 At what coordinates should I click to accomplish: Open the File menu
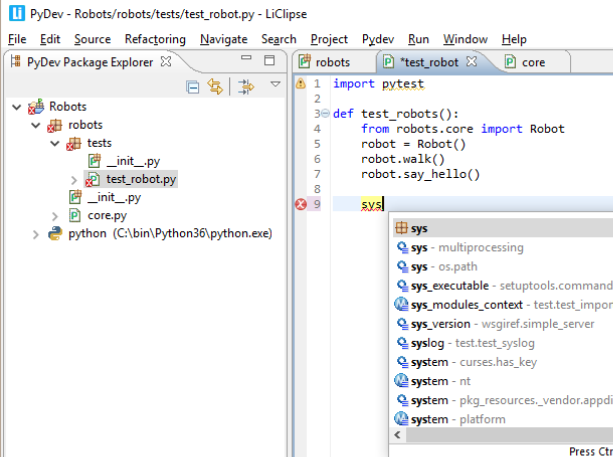[17, 39]
